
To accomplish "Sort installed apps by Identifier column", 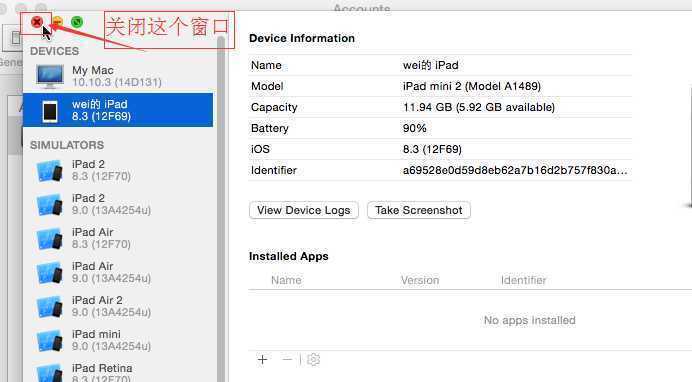I will click(523, 280).
